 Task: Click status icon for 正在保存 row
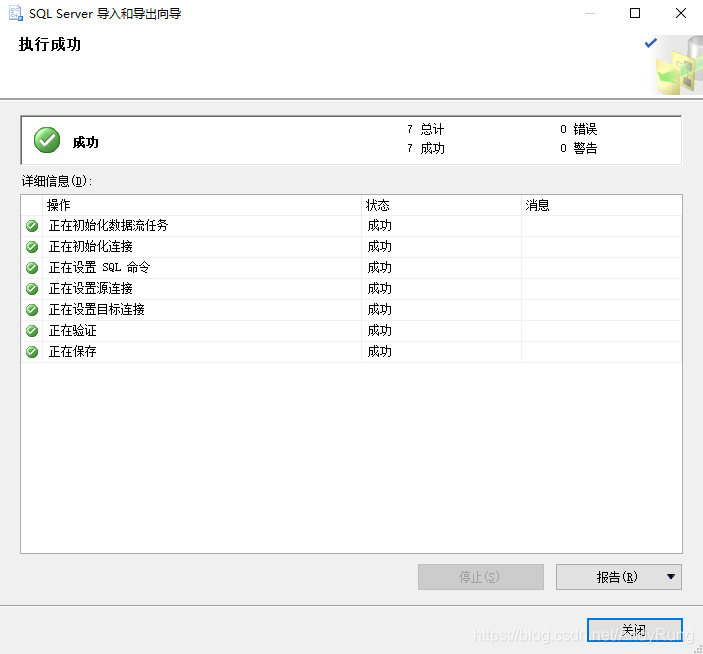point(32,352)
